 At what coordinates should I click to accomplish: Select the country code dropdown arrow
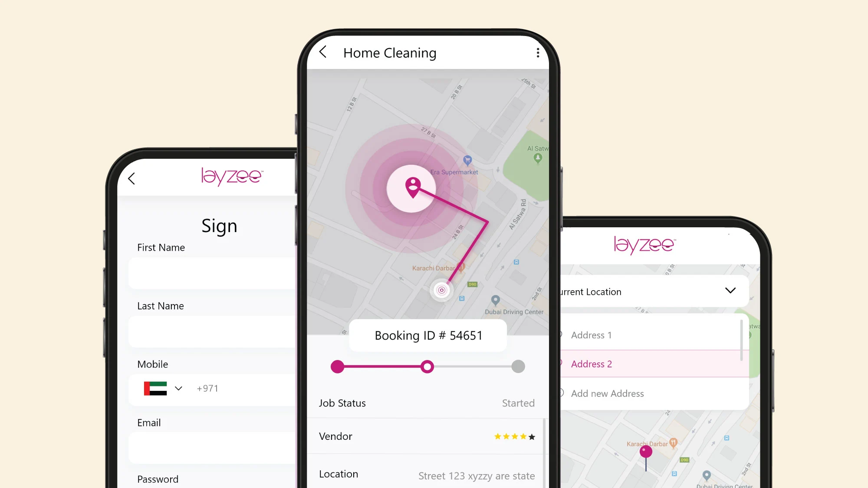(x=178, y=388)
